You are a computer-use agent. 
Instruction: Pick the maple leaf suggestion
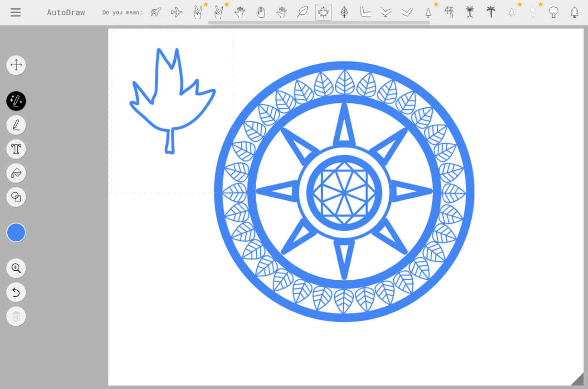[x=323, y=12]
